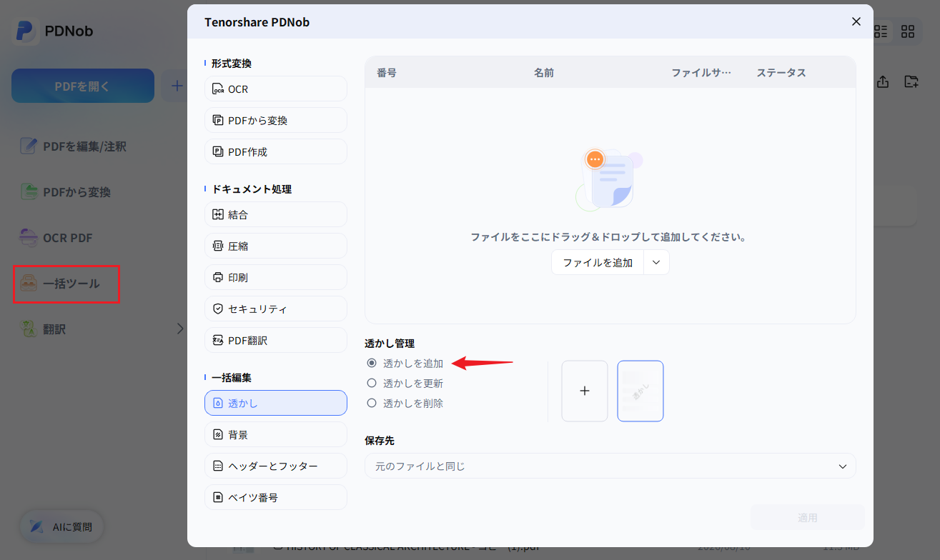
Task: Open OCR PDF in main sidebar
Action: pyautogui.click(x=57, y=238)
